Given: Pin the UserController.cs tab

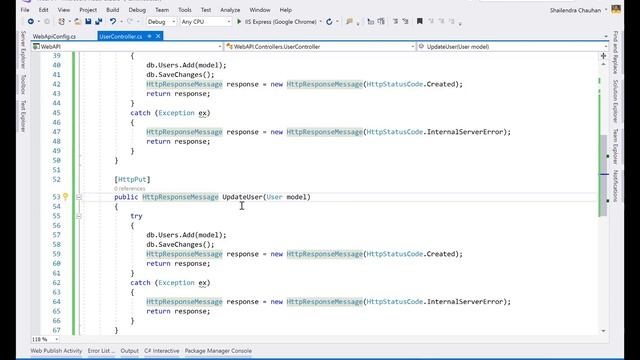Looking at the screenshot, I should click(x=149, y=36).
